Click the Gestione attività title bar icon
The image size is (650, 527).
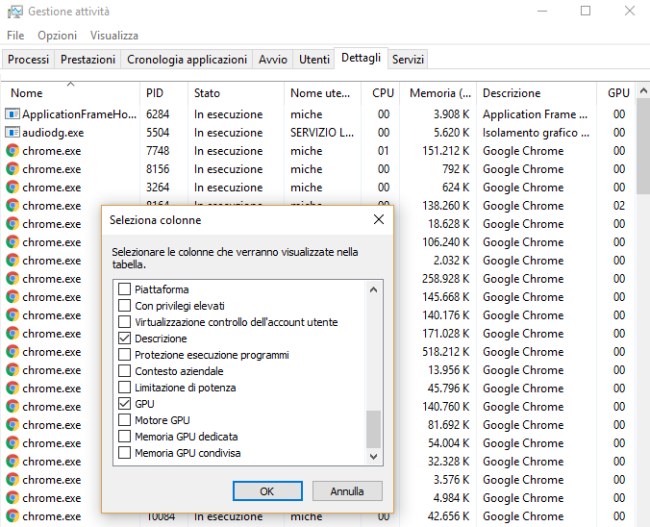(x=13, y=11)
